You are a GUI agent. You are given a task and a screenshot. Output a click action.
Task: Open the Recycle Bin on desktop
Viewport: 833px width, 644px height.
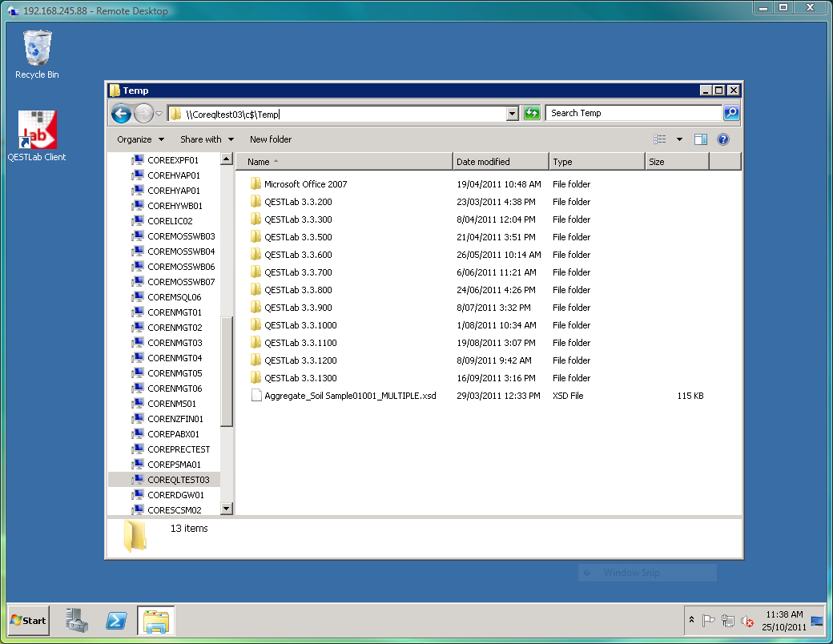[x=37, y=54]
